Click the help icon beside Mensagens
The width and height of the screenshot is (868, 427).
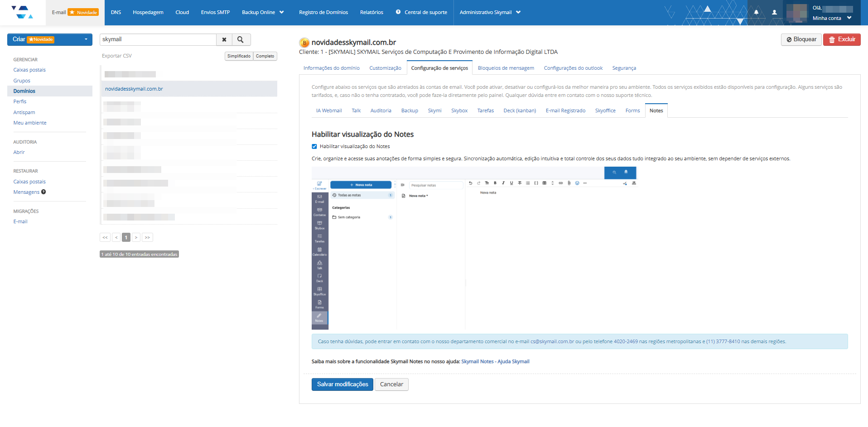click(43, 192)
